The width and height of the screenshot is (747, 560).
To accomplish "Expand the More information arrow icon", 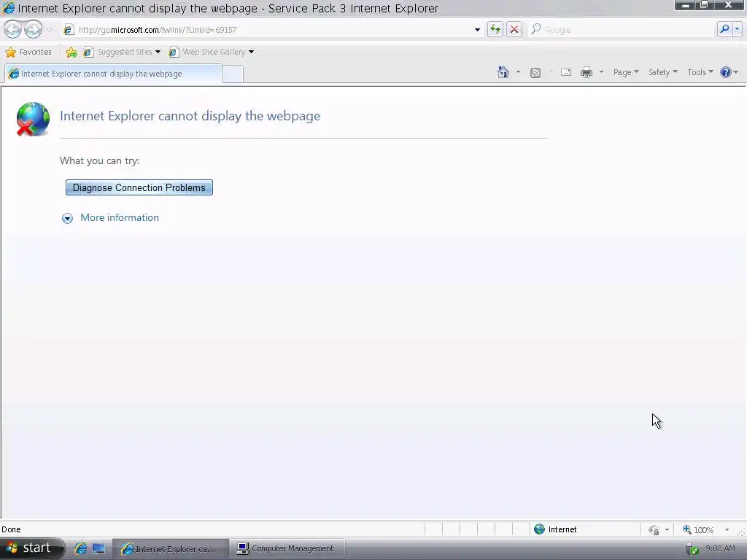I will click(x=67, y=218).
